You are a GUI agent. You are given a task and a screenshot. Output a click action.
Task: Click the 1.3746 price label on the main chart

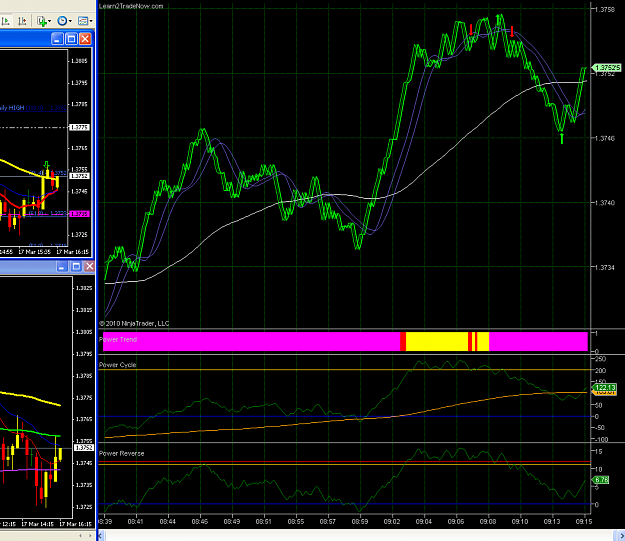[x=605, y=138]
